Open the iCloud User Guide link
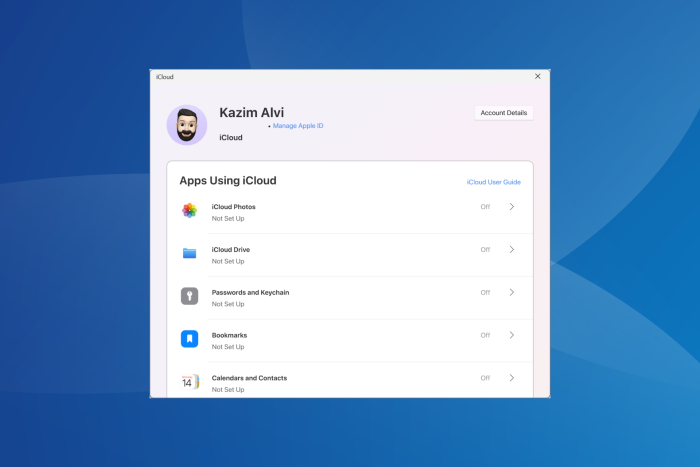700x467 pixels. [494, 182]
